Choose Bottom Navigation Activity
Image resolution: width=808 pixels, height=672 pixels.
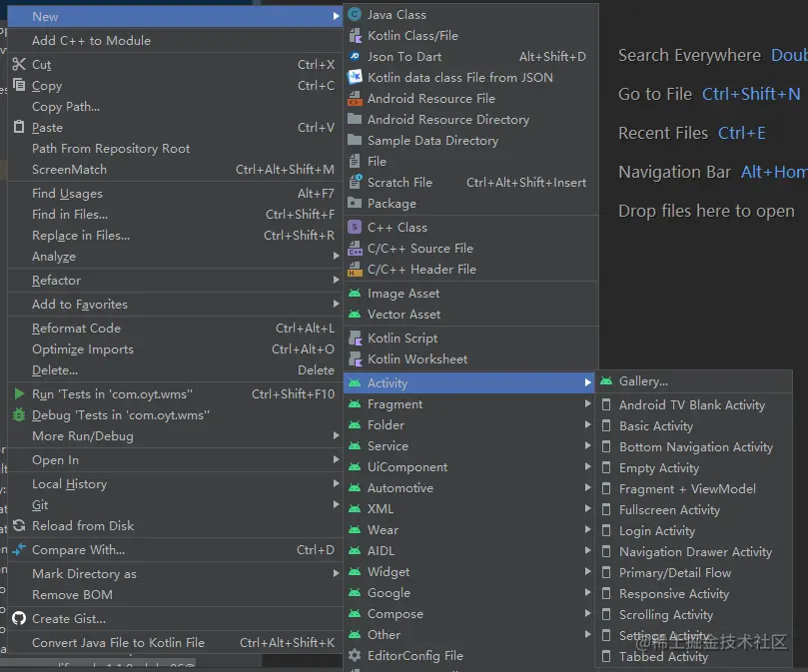pos(693,446)
